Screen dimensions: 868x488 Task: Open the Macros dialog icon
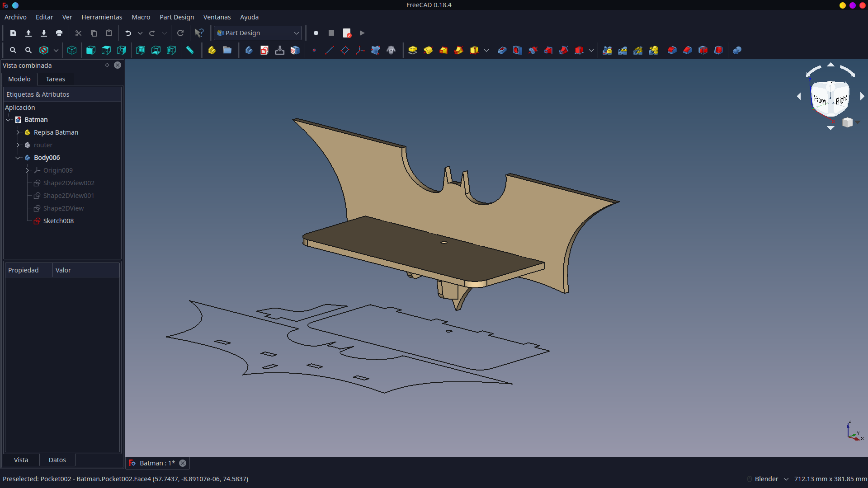[x=347, y=33]
